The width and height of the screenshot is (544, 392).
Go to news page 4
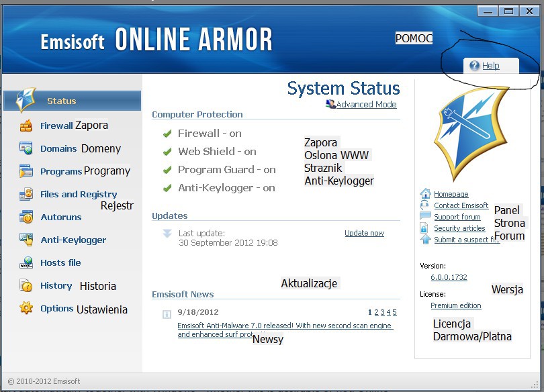click(389, 312)
